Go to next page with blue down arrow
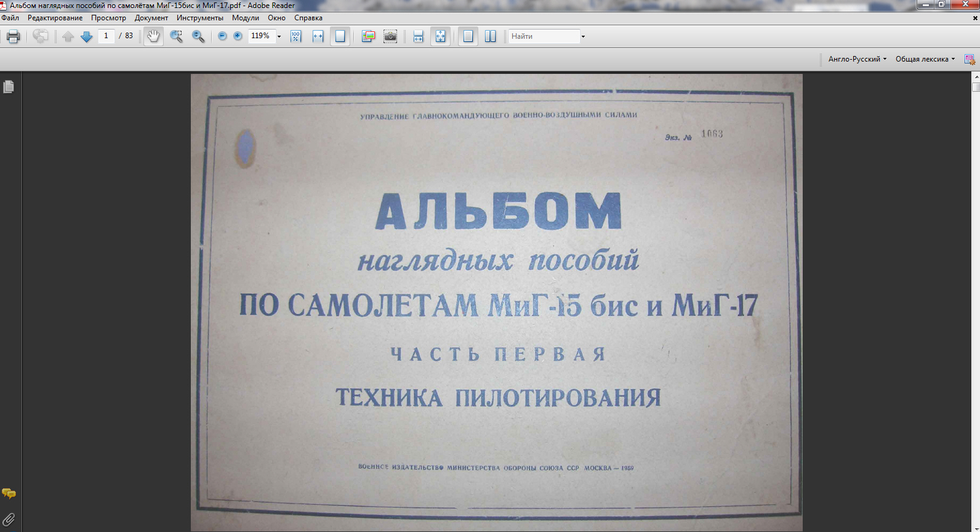Viewport: 980px width, 532px height. [x=87, y=36]
